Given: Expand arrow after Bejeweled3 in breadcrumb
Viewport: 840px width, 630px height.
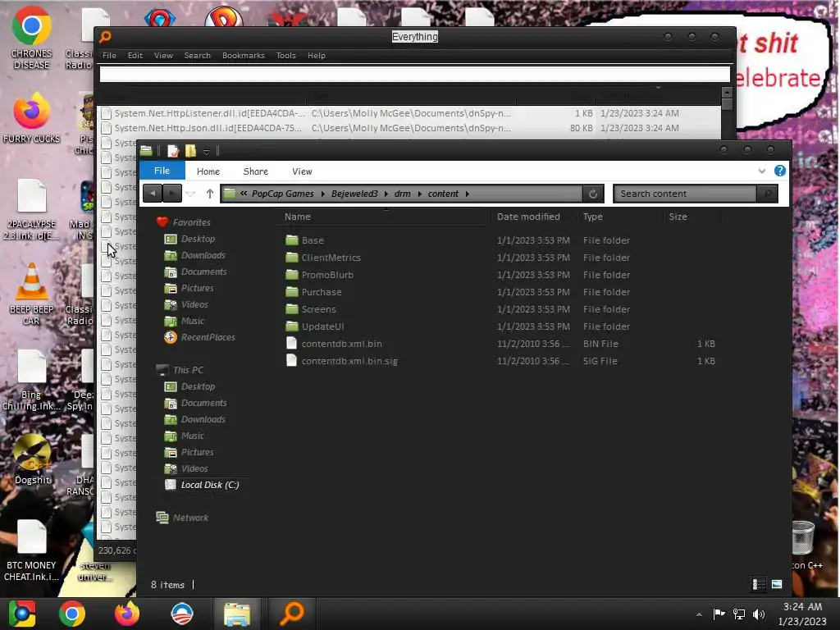Looking at the screenshot, I should coord(386,194).
